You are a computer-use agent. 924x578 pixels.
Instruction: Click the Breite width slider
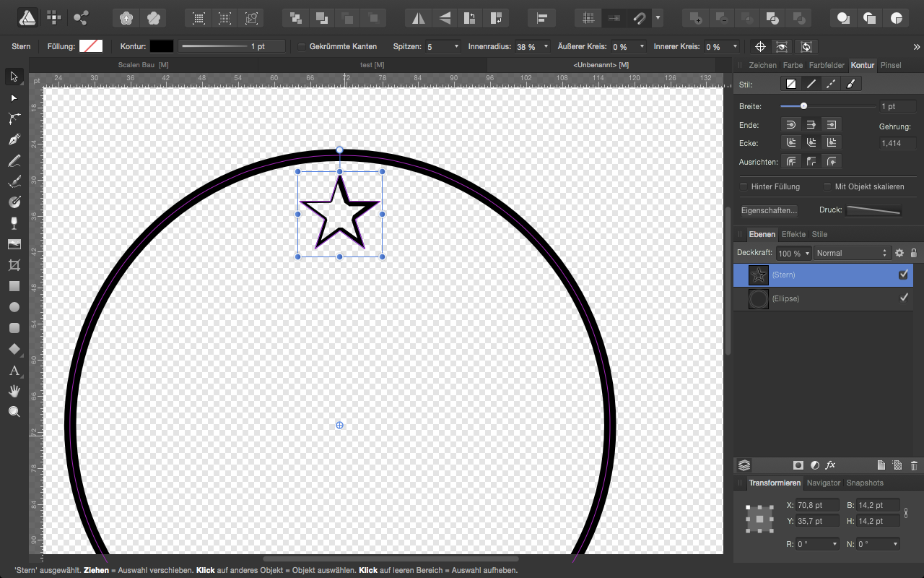pos(828,106)
